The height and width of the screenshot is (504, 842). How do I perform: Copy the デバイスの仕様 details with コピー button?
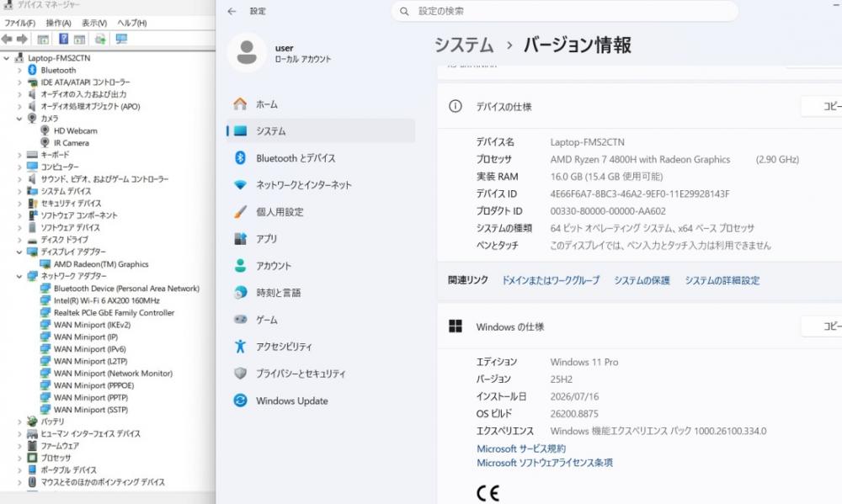point(822,106)
